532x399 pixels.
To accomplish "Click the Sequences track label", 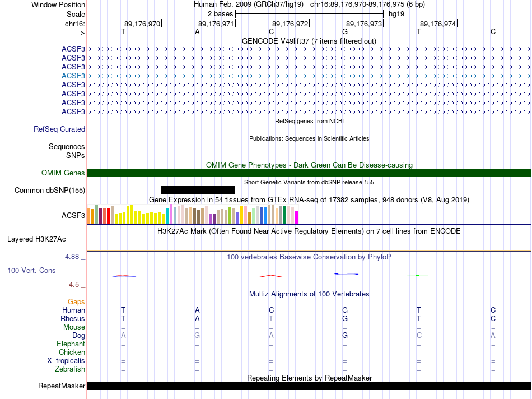I will point(67,146).
